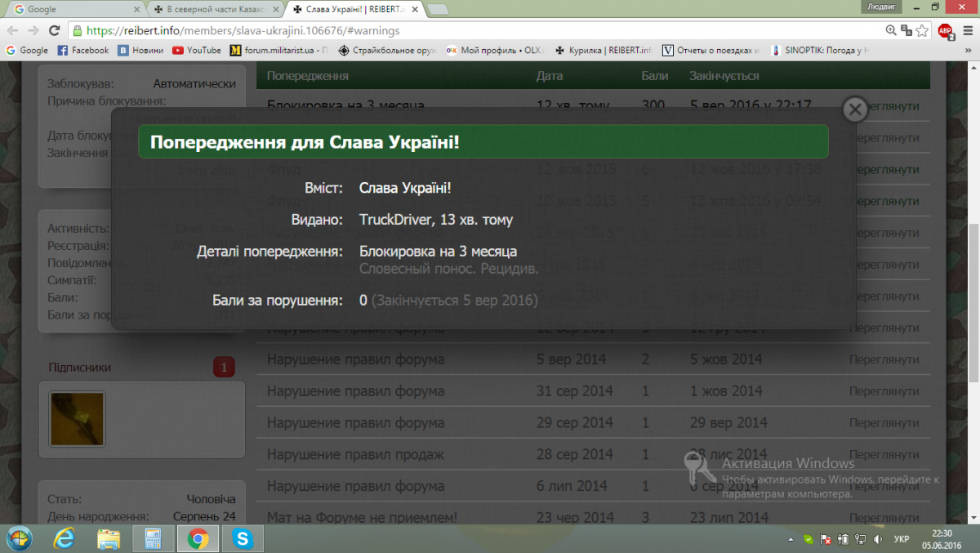Switch to the Google tab

pos(73,10)
